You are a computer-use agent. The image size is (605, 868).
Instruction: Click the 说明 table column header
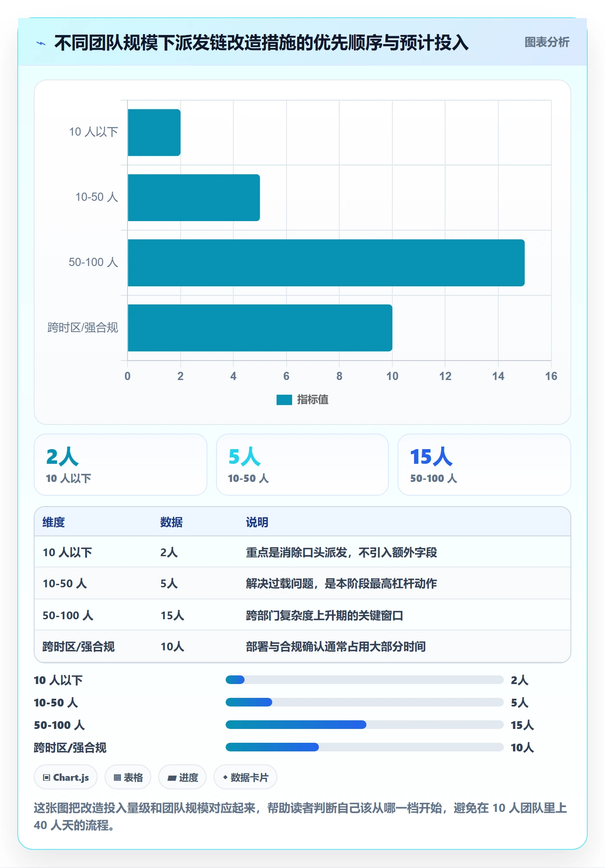(x=257, y=522)
